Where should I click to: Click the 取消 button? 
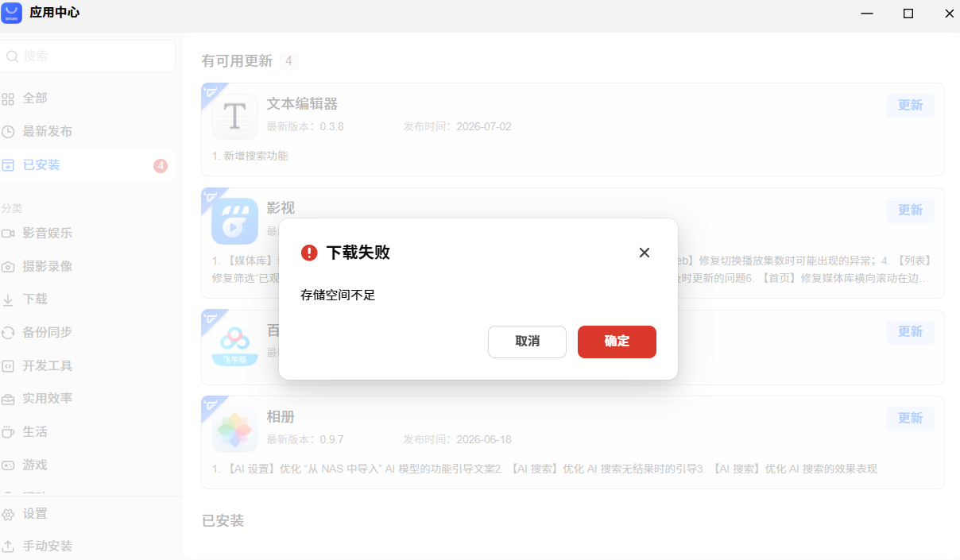pos(527,342)
